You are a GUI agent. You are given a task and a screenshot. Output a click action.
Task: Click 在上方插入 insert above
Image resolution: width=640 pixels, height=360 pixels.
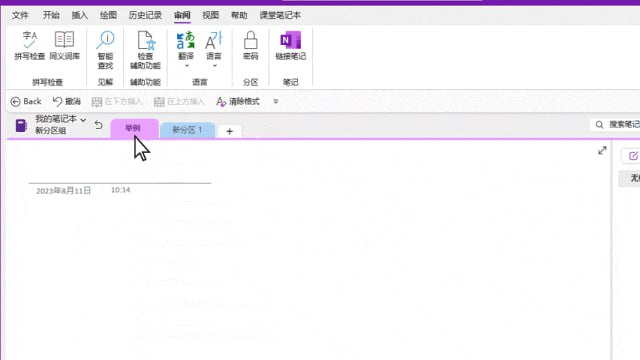pos(179,101)
